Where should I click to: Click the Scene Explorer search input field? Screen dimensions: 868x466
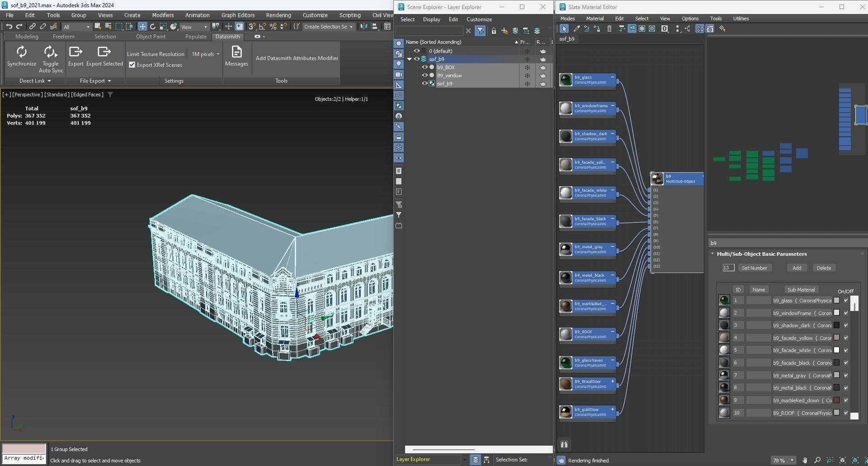pos(429,31)
